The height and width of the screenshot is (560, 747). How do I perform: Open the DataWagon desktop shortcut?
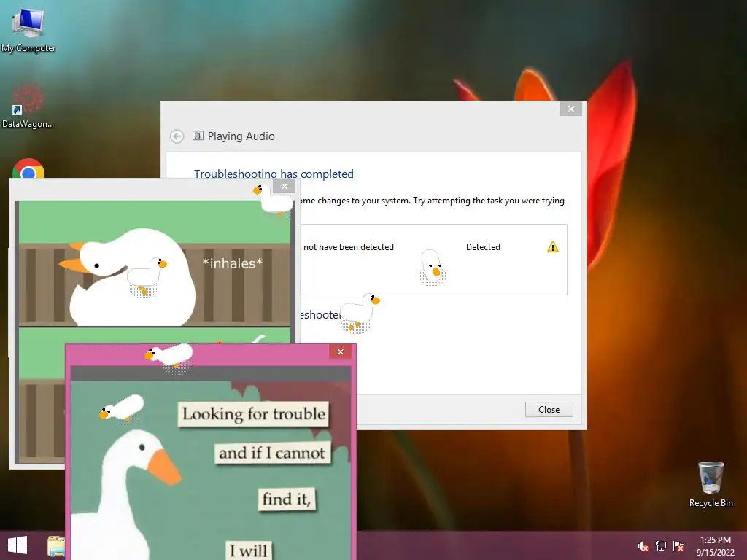tap(28, 106)
